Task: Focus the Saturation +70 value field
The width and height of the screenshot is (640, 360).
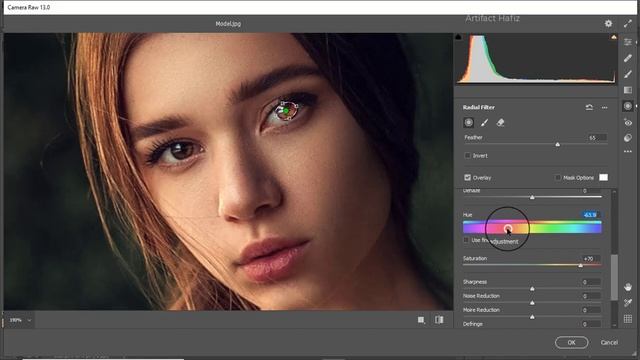Action: click(x=591, y=258)
